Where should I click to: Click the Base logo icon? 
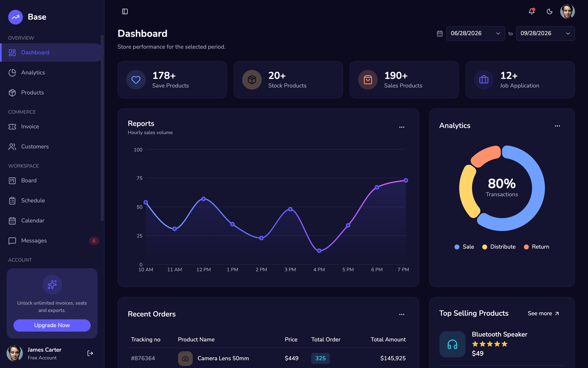pos(15,17)
